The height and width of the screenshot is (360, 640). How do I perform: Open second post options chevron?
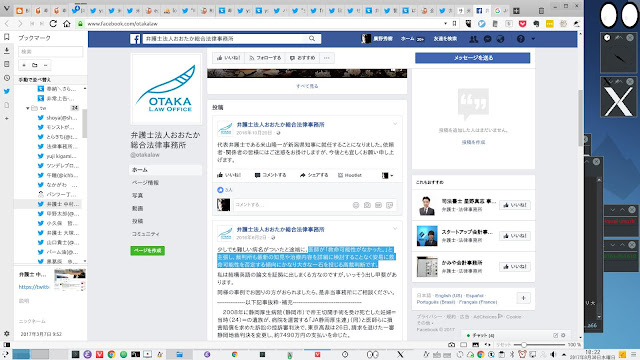pyautogui.click(x=395, y=229)
